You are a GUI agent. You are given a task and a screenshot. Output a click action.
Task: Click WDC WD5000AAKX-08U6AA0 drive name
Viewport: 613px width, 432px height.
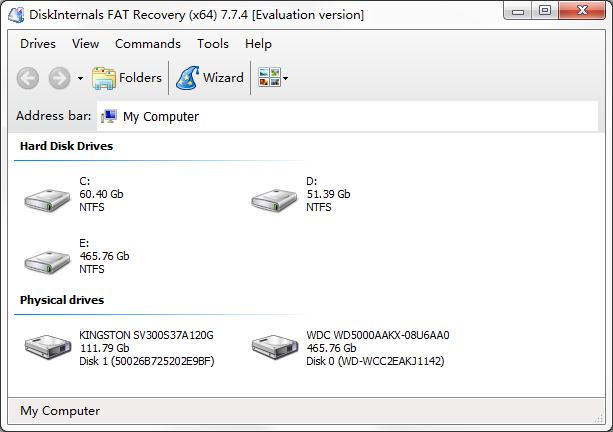pos(378,335)
